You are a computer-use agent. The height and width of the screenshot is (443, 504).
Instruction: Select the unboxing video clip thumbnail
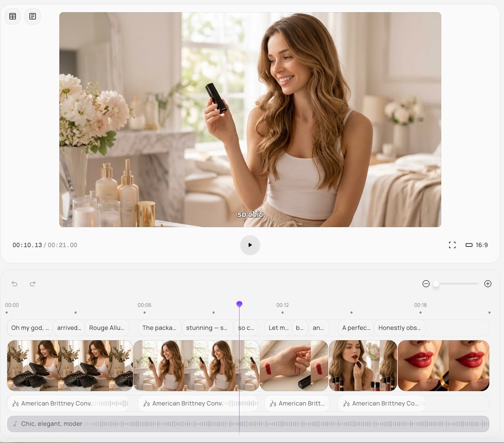(70, 366)
